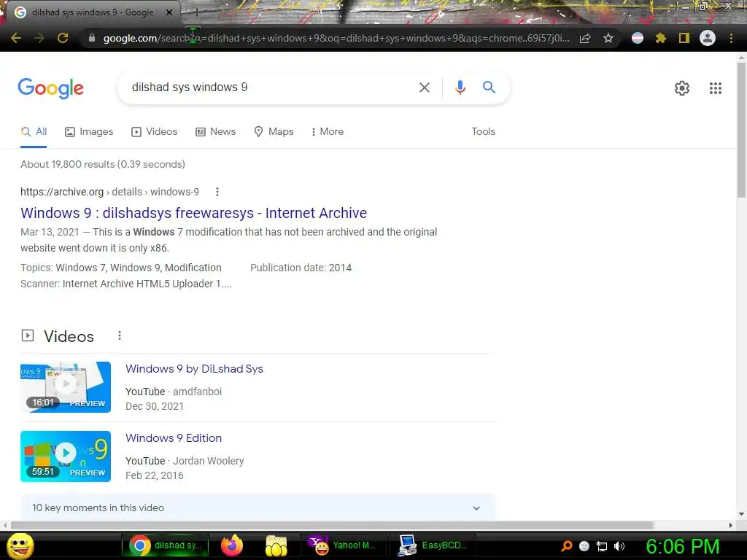Open the Windows 9 Edition video link
Viewport: 747px width, 560px height.
pos(174,438)
